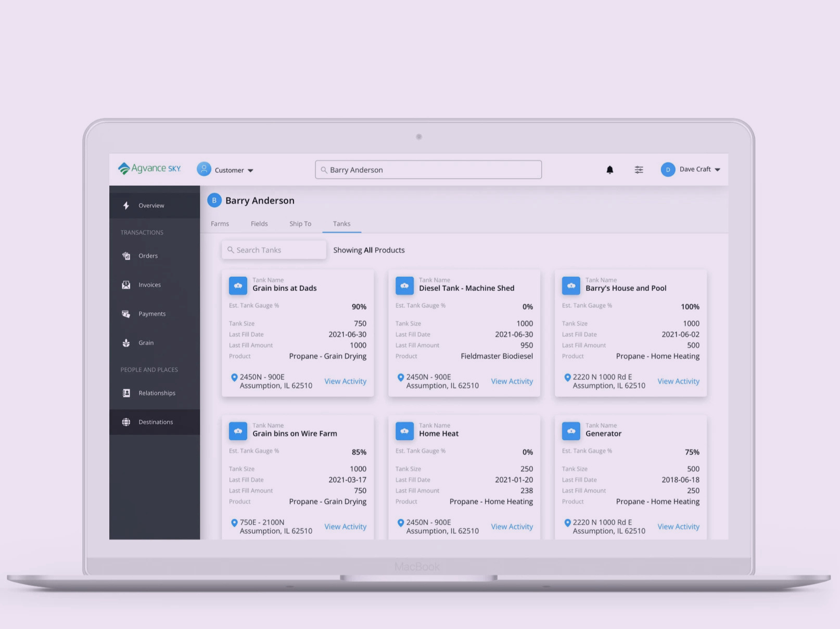Click the Orders sidebar icon
840x629 pixels.
point(126,256)
